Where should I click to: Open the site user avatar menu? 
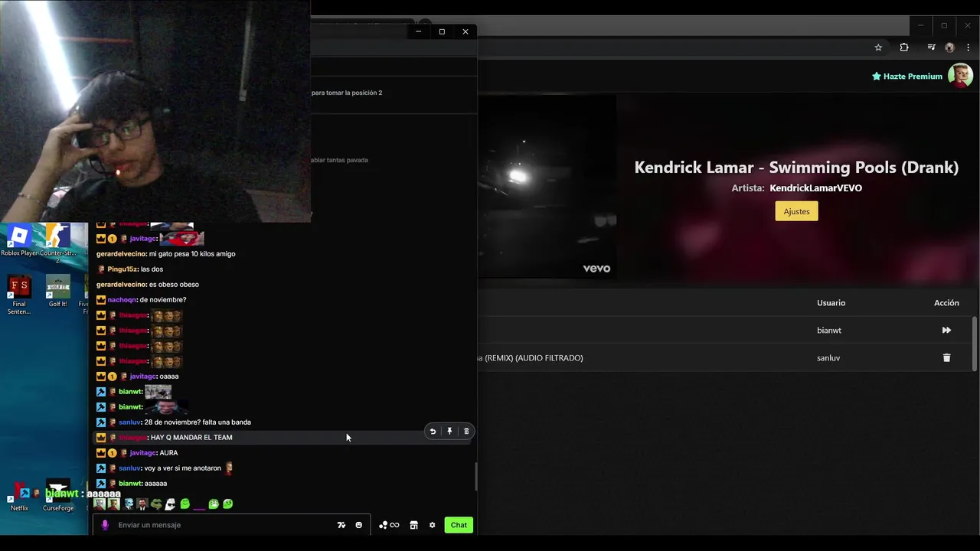point(960,76)
